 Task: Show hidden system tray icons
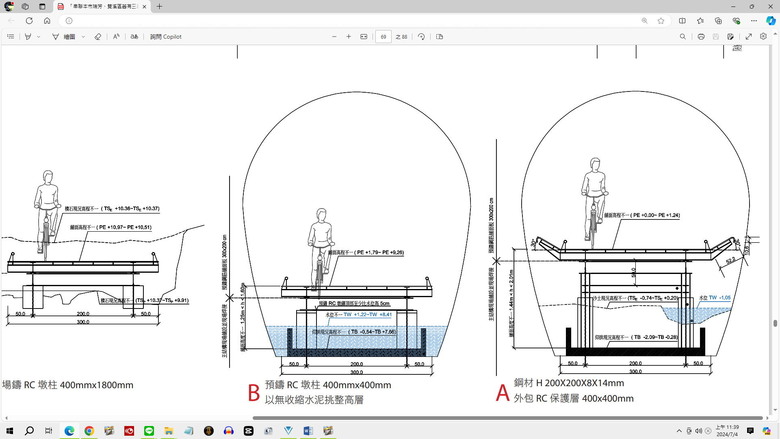679,431
